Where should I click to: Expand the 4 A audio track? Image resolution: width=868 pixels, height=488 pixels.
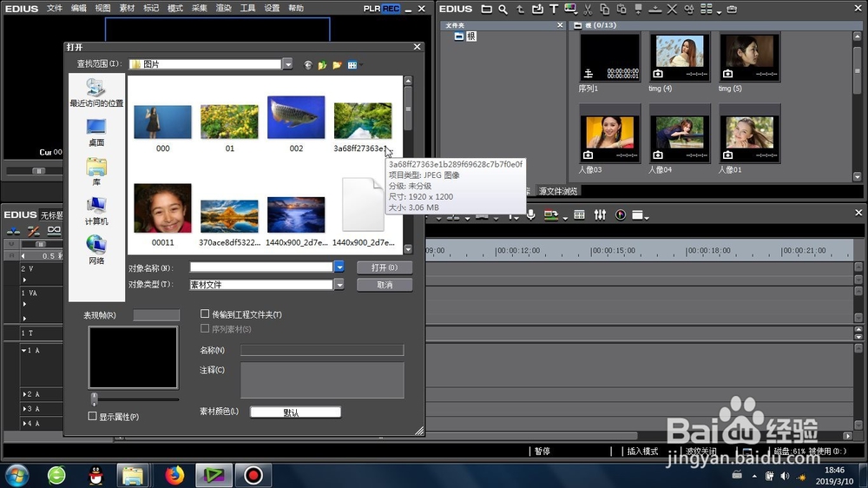[x=23, y=423]
